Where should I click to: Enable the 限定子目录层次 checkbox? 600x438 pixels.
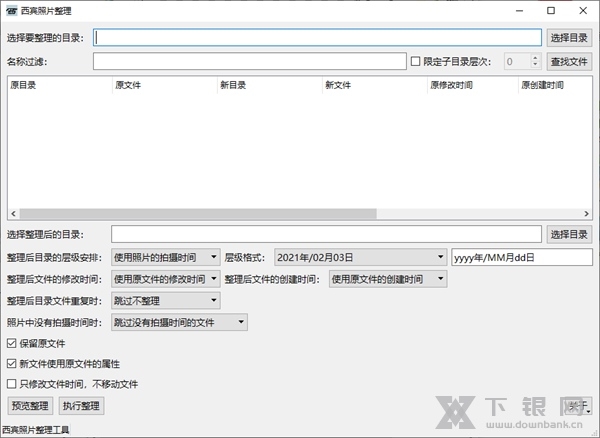[416, 61]
